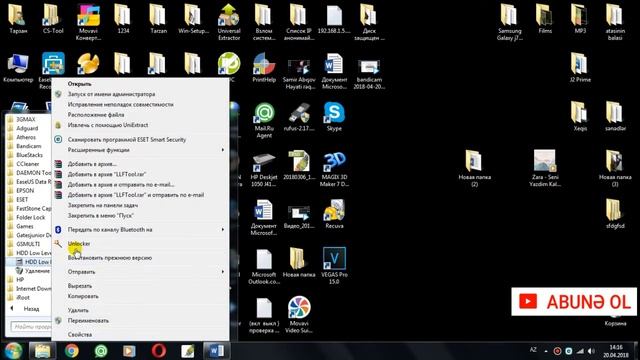Click the Word icon in taskbar

216,351
